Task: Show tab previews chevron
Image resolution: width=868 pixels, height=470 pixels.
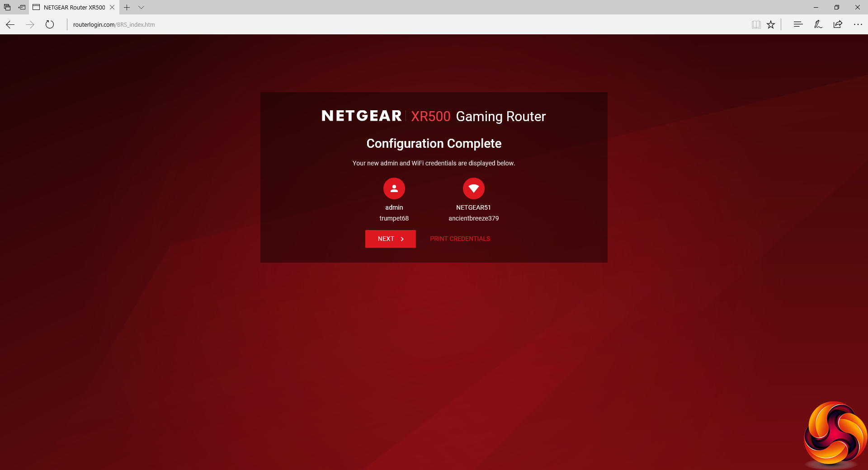Action: tap(141, 7)
